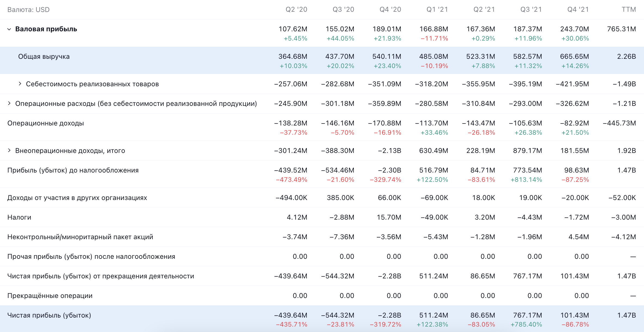Click the Валовая прибыль row label
644x332 pixels.
tap(46, 29)
